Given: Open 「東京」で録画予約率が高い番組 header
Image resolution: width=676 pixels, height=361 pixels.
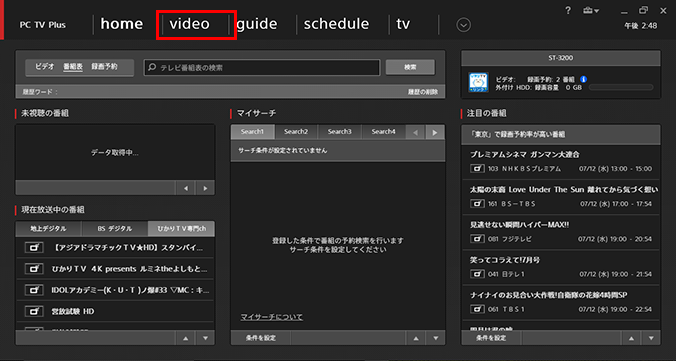Looking at the screenshot, I should tap(560, 135).
